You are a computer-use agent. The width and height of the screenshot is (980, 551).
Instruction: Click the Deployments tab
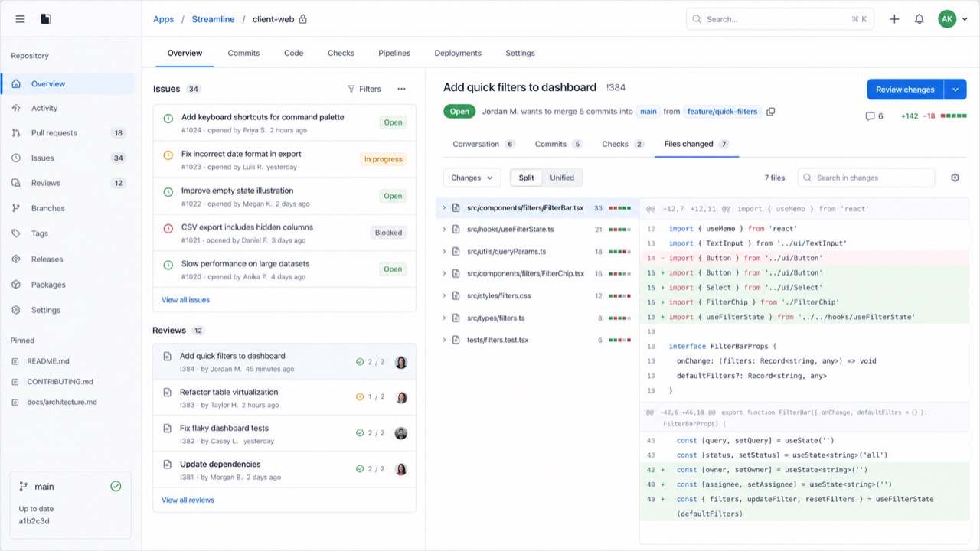tap(458, 54)
